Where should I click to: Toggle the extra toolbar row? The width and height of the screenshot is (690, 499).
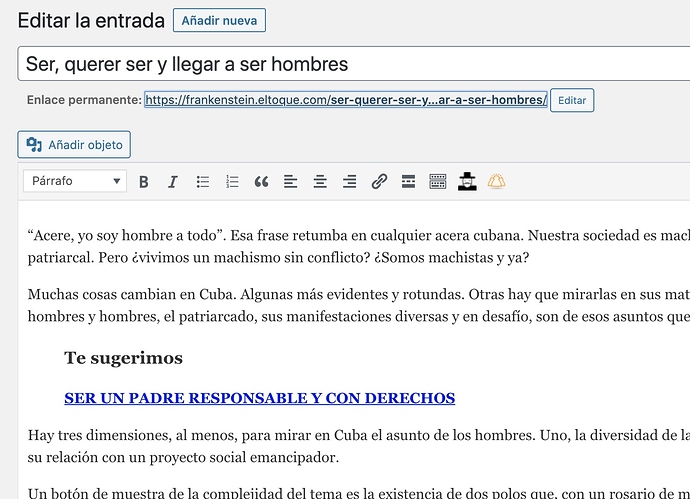(438, 181)
